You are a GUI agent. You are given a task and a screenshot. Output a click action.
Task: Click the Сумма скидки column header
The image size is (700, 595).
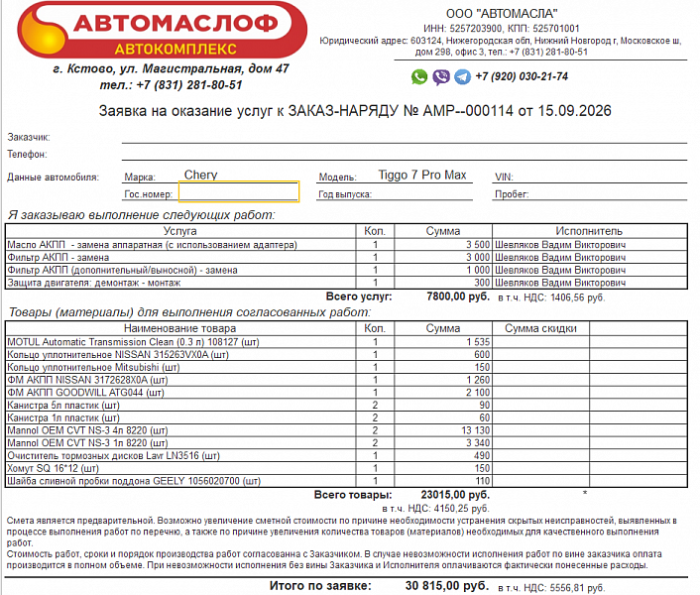point(540,328)
